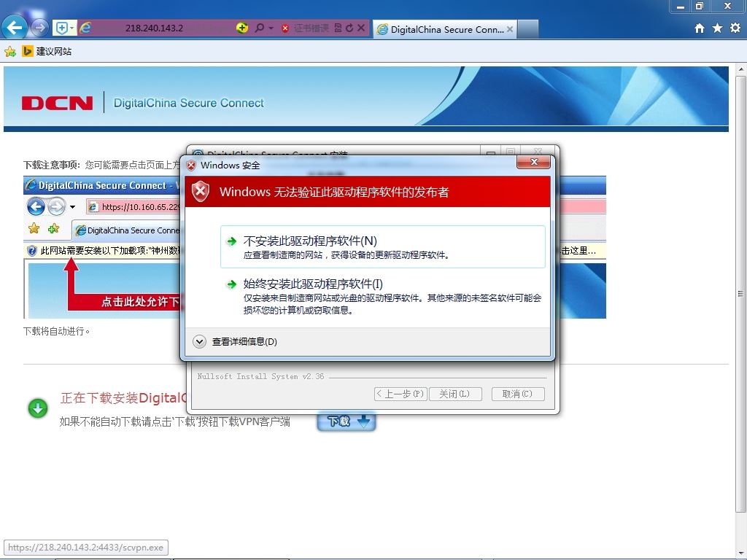
Task: Click the 上一步(P) button in the installer
Action: click(400, 394)
